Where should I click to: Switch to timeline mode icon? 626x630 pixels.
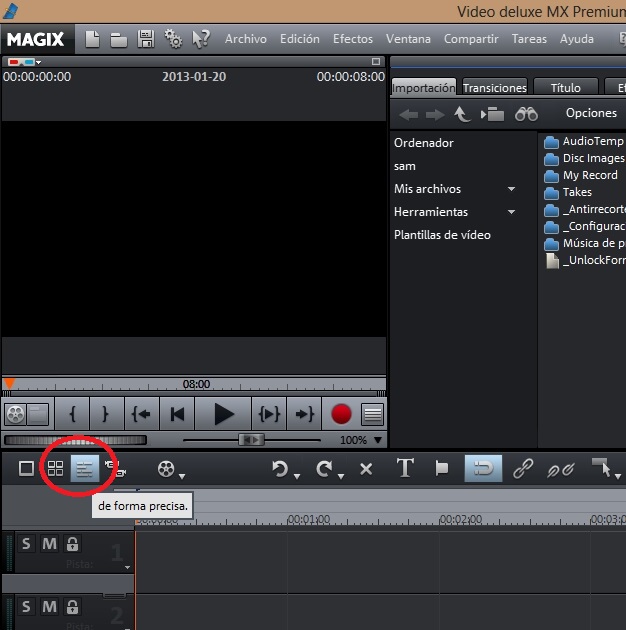84,468
